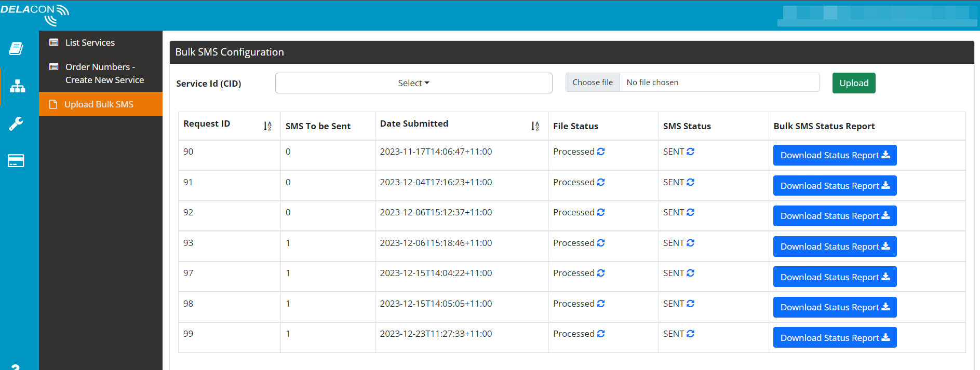Refresh File Status for request 98
This screenshot has width=980, height=370.
[x=601, y=304]
